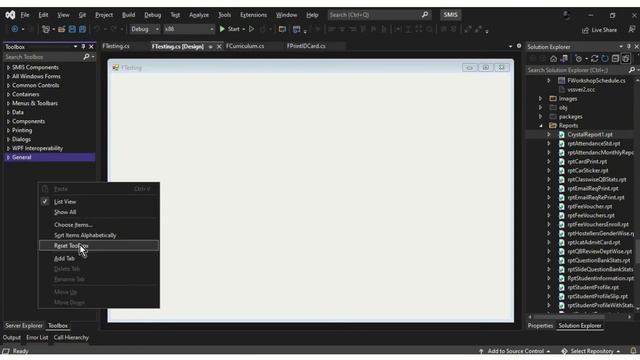Open the Extensions menu
This screenshot has width=640, height=360.
[x=253, y=15]
